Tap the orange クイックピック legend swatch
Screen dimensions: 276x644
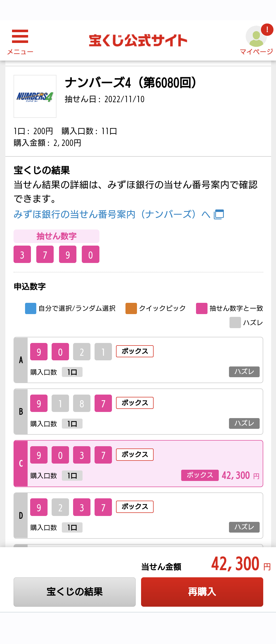pyautogui.click(x=131, y=308)
